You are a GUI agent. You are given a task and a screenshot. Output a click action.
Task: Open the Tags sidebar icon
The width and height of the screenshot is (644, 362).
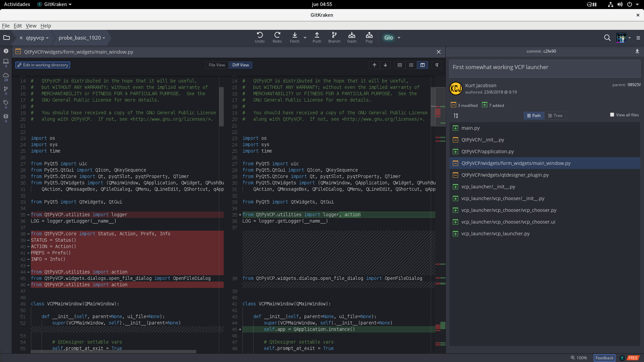[6, 104]
